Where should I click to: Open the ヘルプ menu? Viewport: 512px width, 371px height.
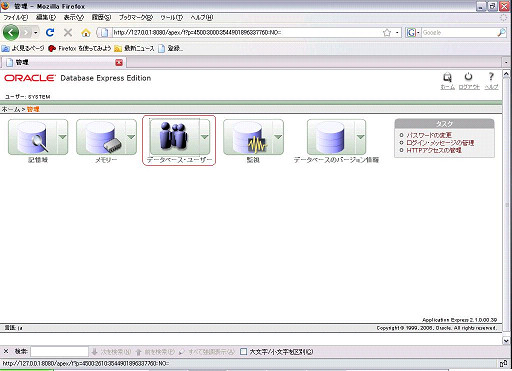[x=202, y=17]
